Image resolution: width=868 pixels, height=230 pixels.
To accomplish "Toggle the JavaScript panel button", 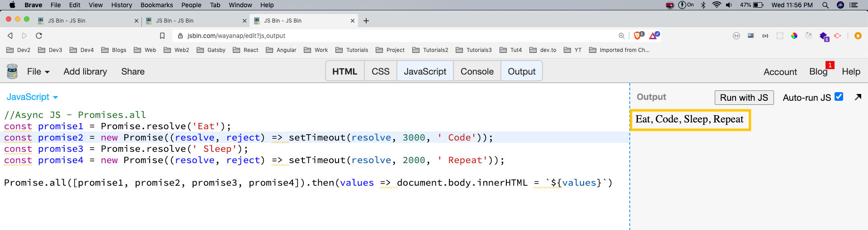I will point(425,71).
